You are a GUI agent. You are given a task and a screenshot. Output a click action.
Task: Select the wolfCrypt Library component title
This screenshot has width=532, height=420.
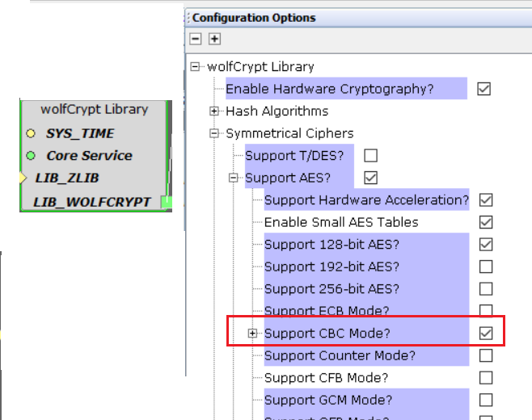pyautogui.click(x=94, y=109)
